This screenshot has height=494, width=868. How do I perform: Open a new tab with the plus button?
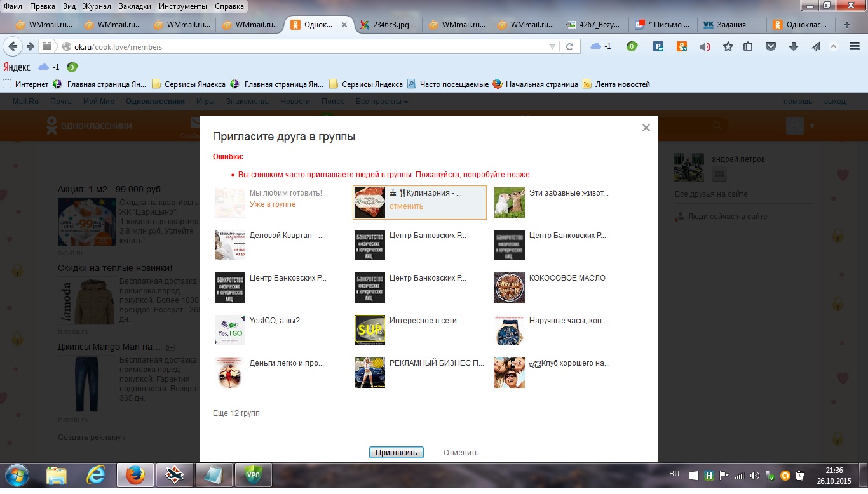coord(846,25)
